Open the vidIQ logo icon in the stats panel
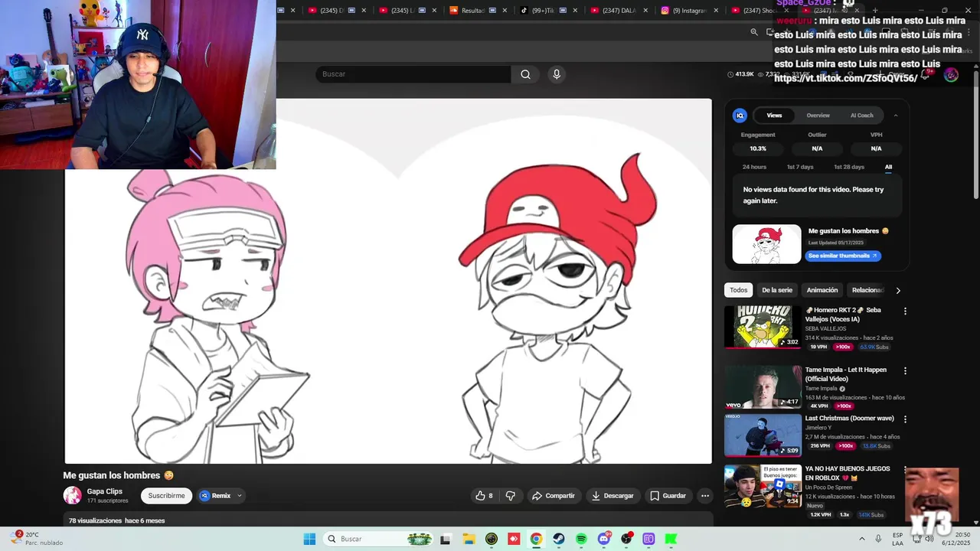This screenshot has width=980, height=551. click(740, 116)
